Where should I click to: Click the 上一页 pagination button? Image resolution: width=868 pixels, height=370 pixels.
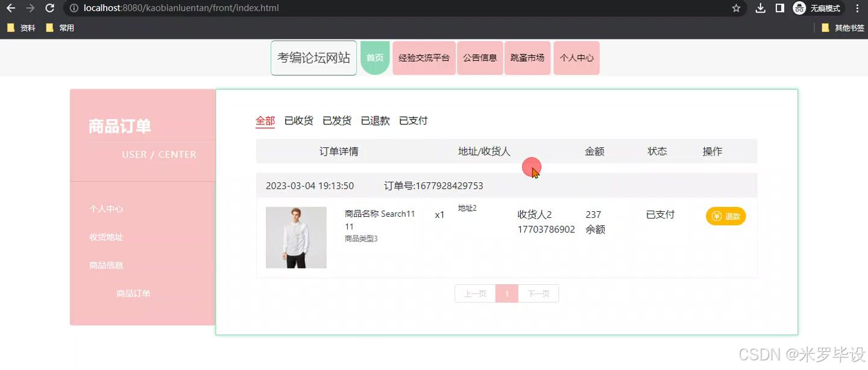[475, 294]
